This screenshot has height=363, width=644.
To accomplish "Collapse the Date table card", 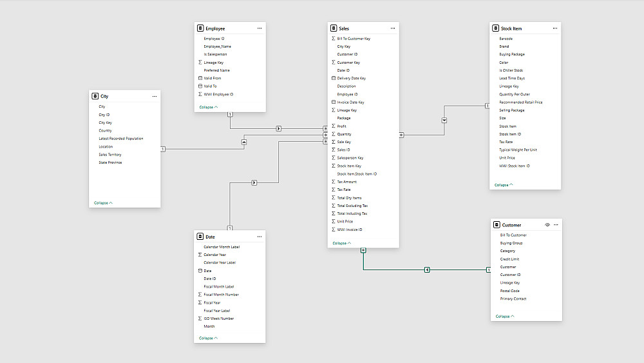I will coord(208,338).
